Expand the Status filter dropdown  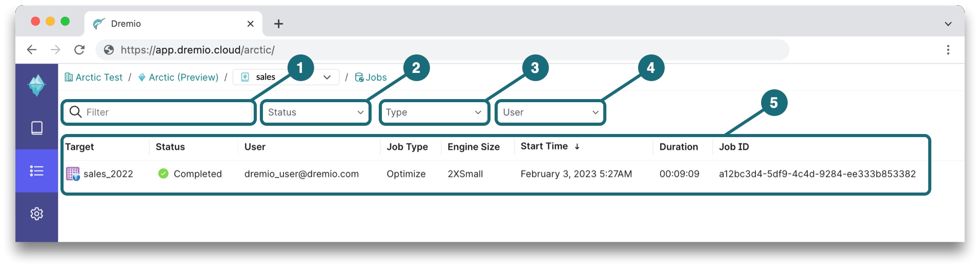[316, 112]
